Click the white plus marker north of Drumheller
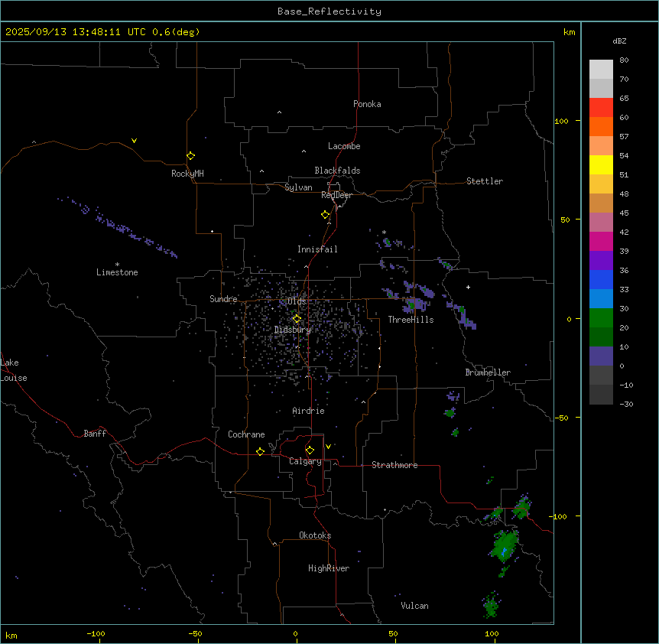Image resolution: width=659 pixels, height=644 pixels. click(468, 287)
